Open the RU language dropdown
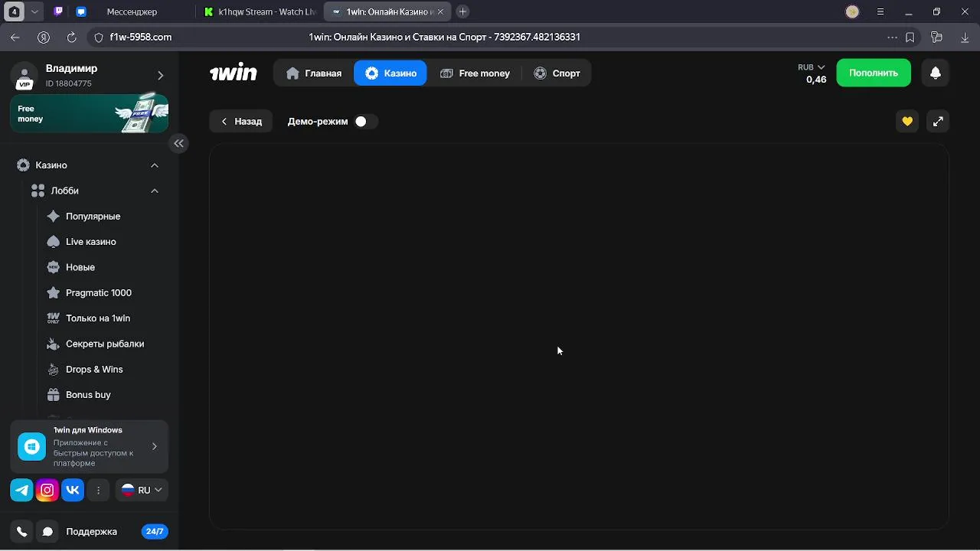Screen dimensions: 980x551 (142, 491)
